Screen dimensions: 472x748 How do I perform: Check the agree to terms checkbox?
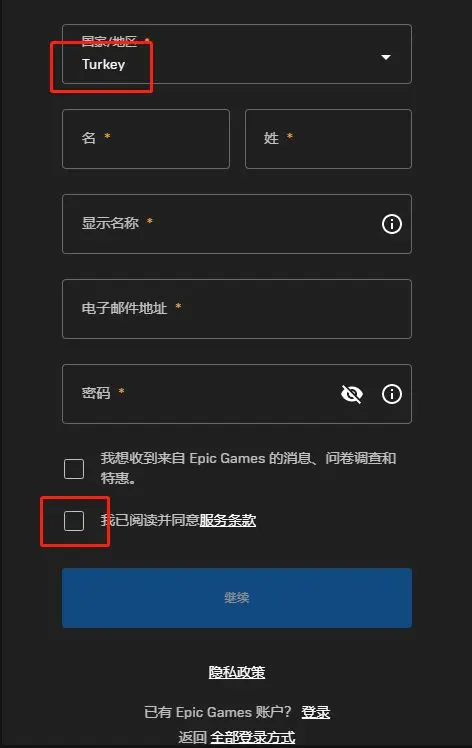74,520
